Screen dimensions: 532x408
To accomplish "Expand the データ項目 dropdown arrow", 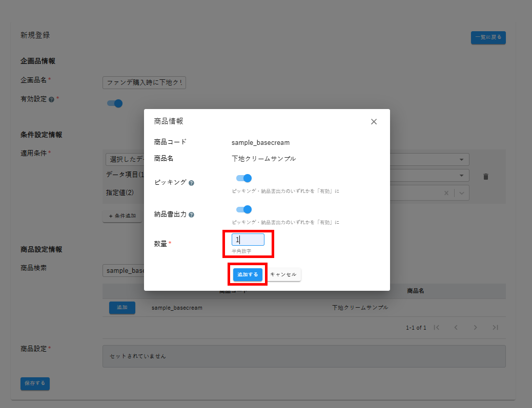I will coord(461,175).
